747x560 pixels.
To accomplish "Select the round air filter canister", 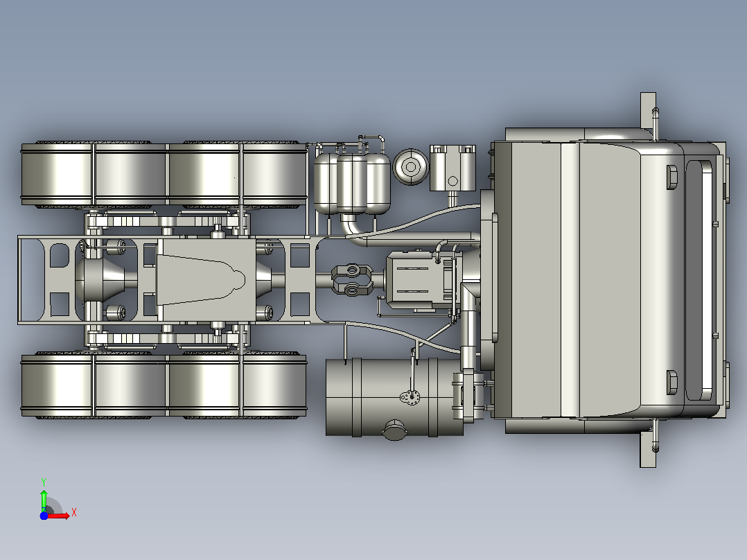I will click(x=410, y=167).
